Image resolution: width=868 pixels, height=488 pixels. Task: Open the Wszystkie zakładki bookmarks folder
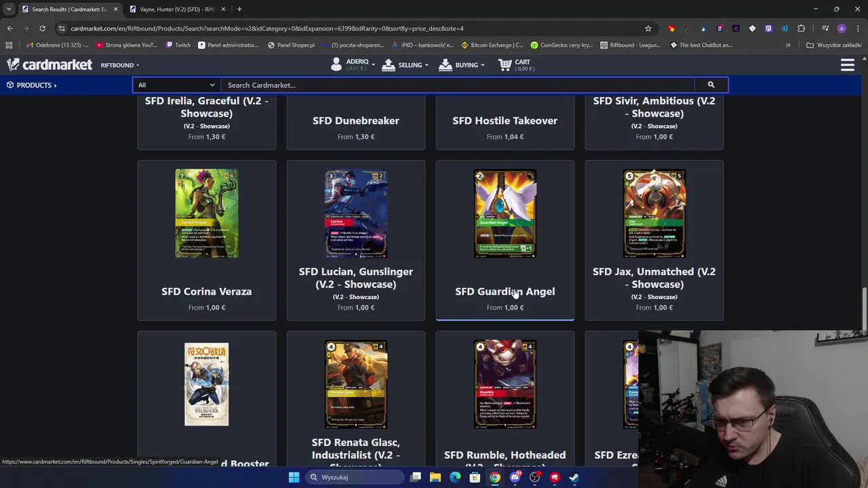[833, 45]
